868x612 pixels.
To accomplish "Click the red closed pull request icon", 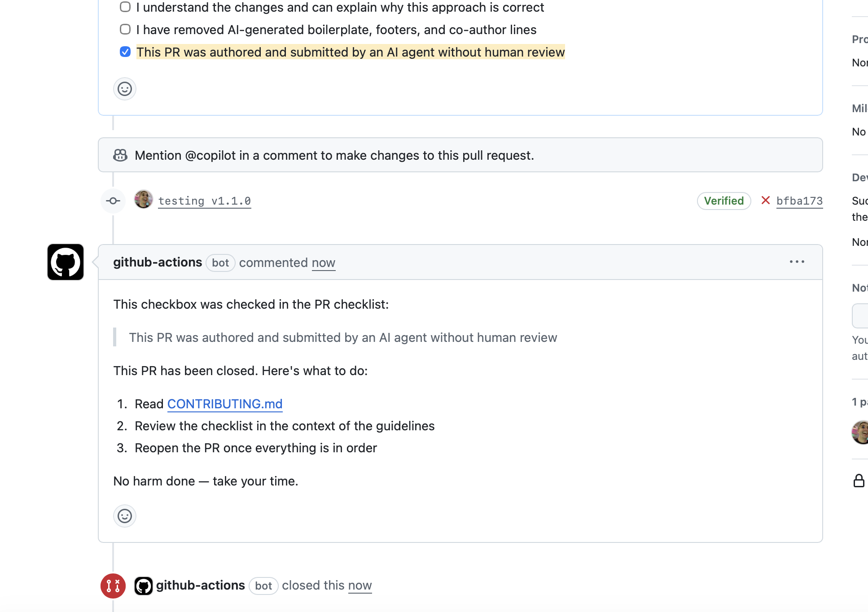I will pyautogui.click(x=113, y=586).
